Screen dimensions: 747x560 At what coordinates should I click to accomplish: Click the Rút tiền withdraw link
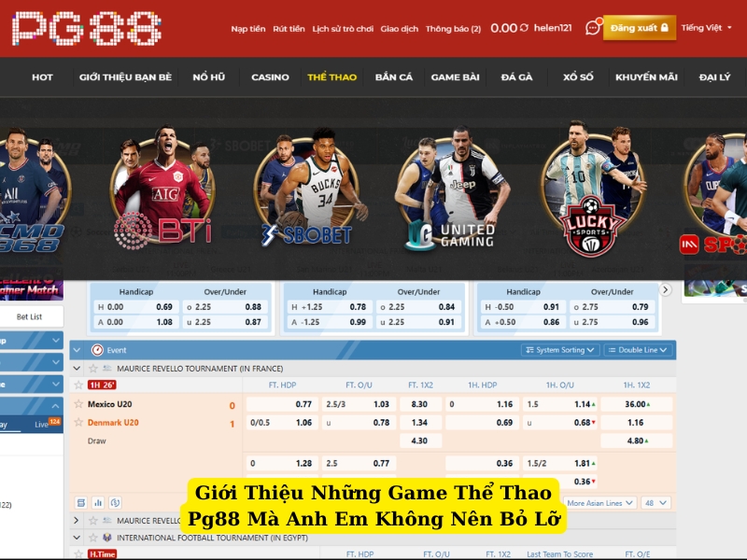pos(289,29)
